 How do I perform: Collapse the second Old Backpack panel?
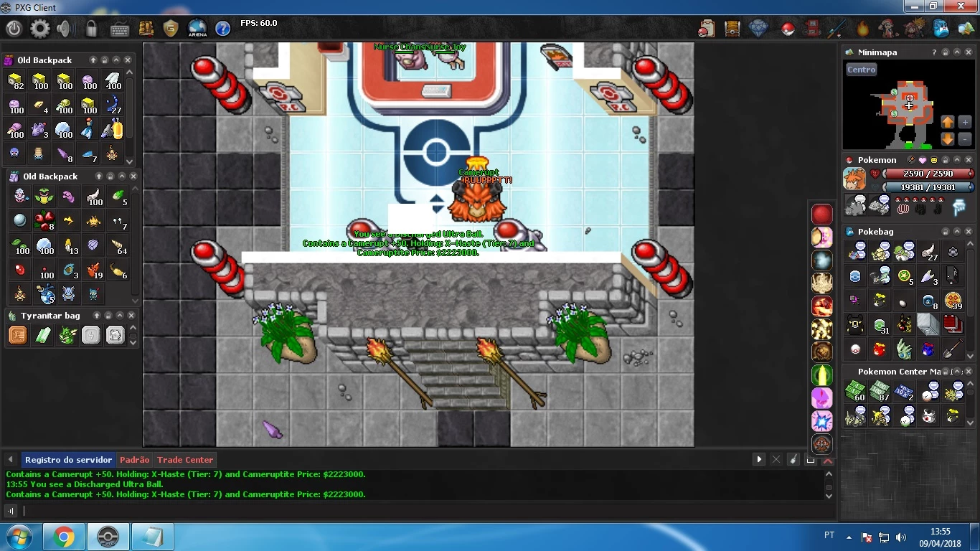click(122, 176)
